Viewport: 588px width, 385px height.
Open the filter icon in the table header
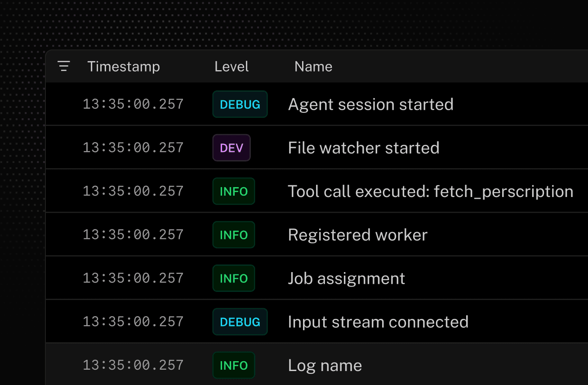pos(63,66)
